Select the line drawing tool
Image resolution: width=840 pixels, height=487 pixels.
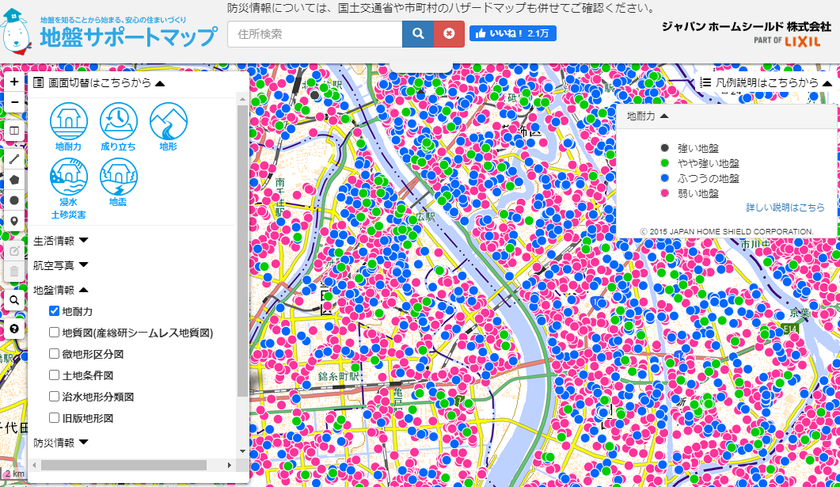point(14,158)
